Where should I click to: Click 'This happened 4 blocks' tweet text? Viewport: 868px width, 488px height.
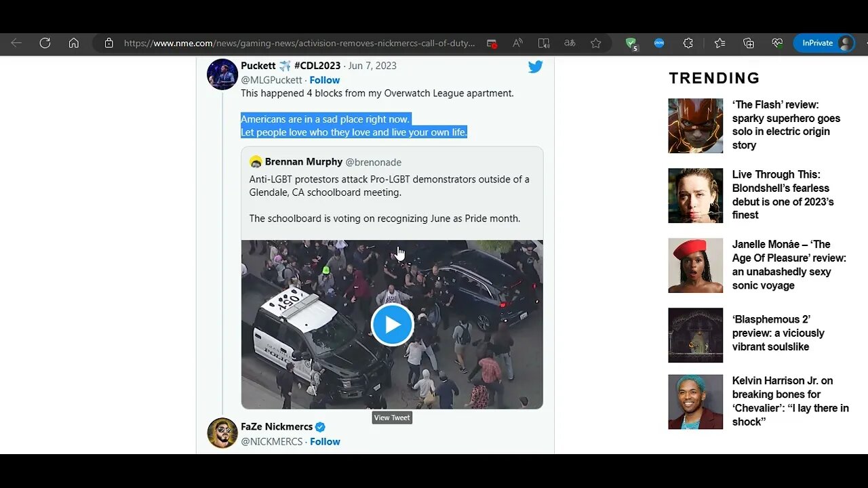point(377,93)
